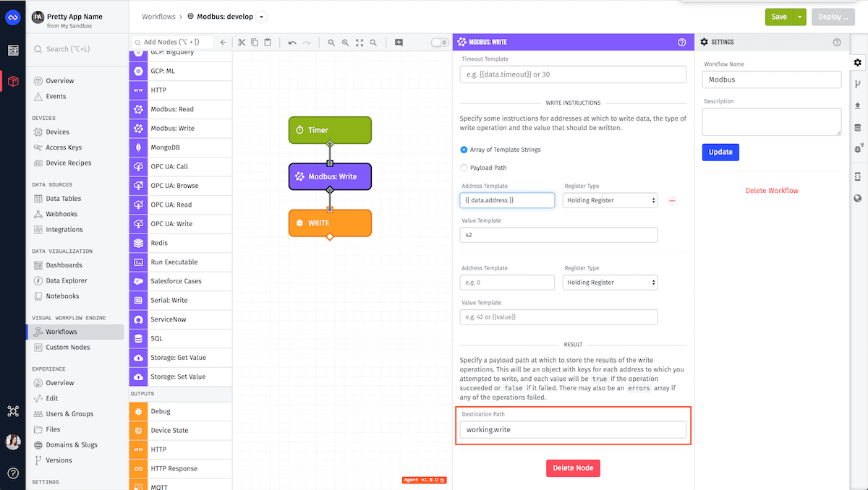Click the redo arrow icon
Image resolution: width=868 pixels, height=490 pixels.
coord(306,43)
